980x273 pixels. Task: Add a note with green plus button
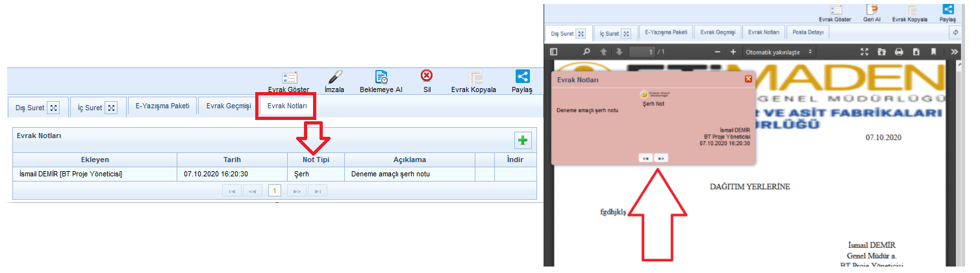[522, 140]
